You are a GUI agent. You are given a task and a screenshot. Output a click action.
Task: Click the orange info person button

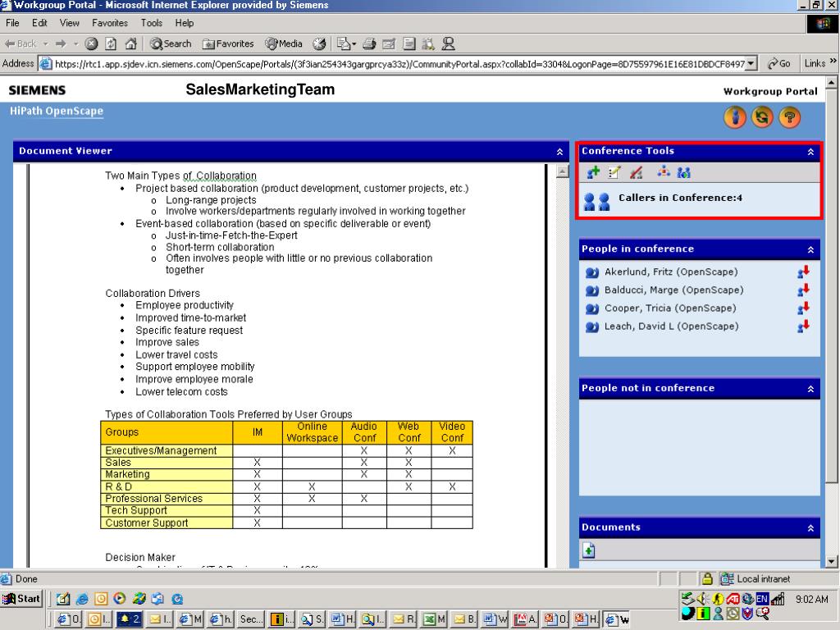coord(735,116)
